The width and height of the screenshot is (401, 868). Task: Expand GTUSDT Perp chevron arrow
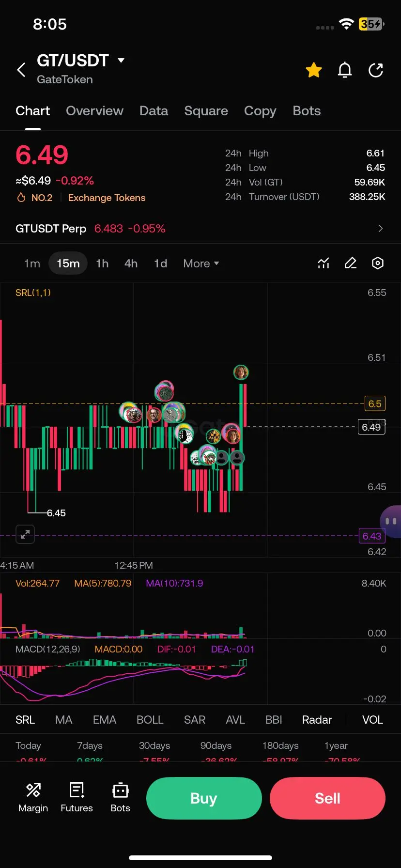click(381, 229)
